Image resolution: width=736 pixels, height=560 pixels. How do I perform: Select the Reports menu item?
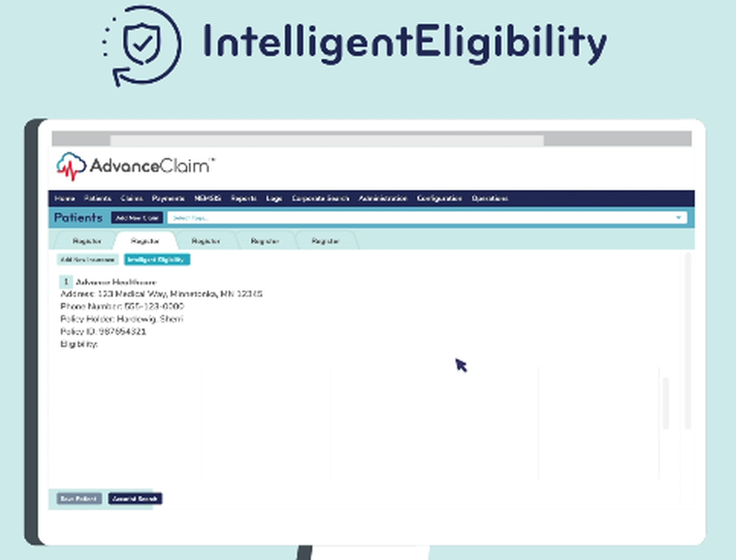pos(243,198)
